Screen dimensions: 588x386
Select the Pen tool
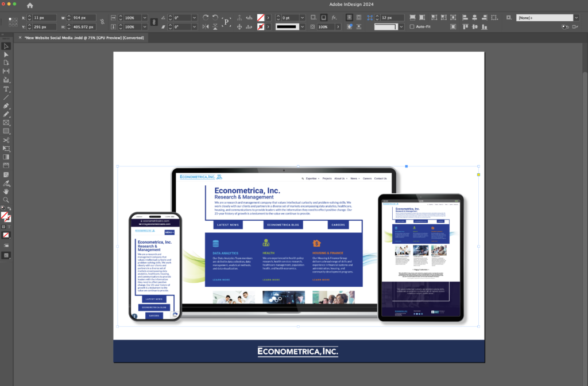coord(6,106)
